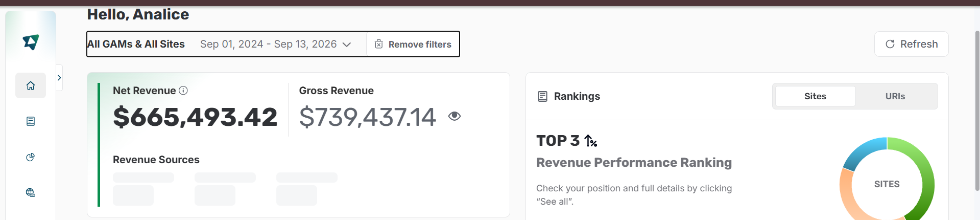Click the Revenue Performance Ranking heading

point(634,163)
